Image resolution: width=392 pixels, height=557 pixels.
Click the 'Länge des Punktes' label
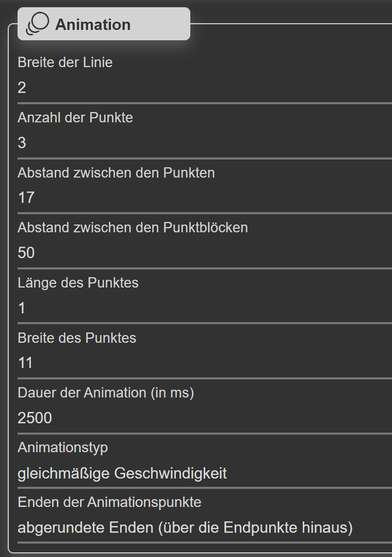click(78, 283)
